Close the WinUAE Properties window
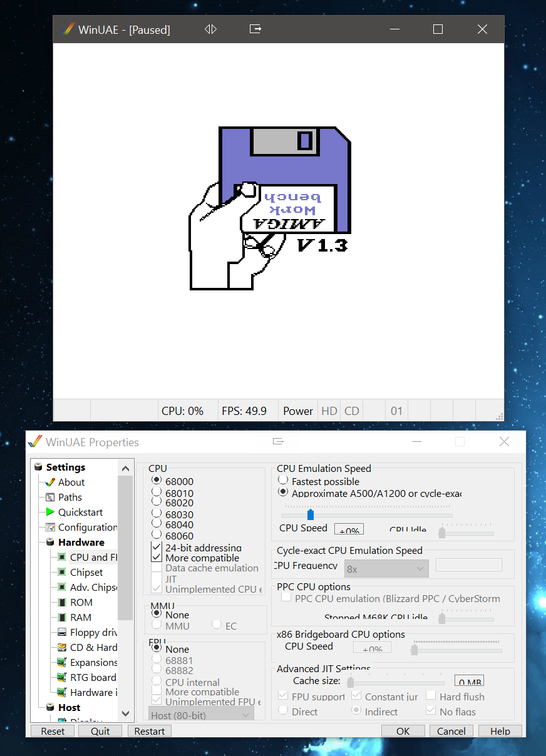This screenshot has width=546, height=756. (504, 441)
